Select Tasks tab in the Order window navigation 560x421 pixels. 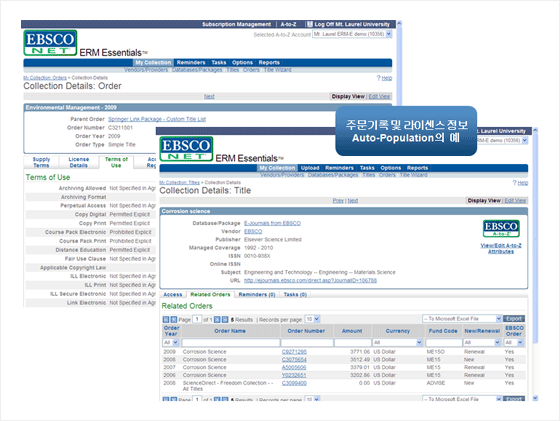[219, 62]
